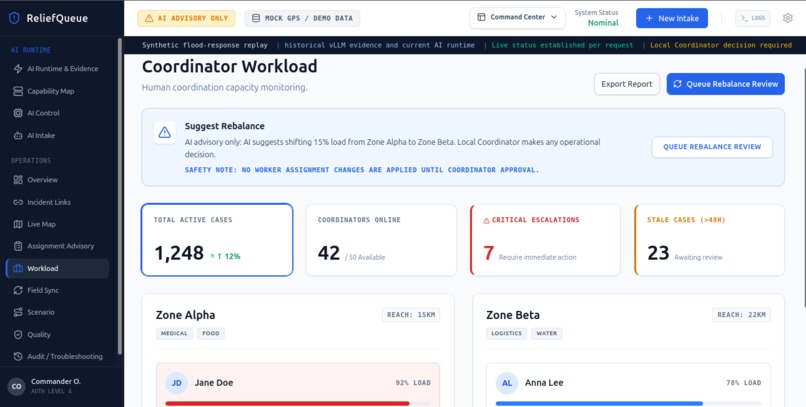Screen dimensions: 806x407
Task: Expand the Command Center dropdown chevron
Action: [x=554, y=17]
